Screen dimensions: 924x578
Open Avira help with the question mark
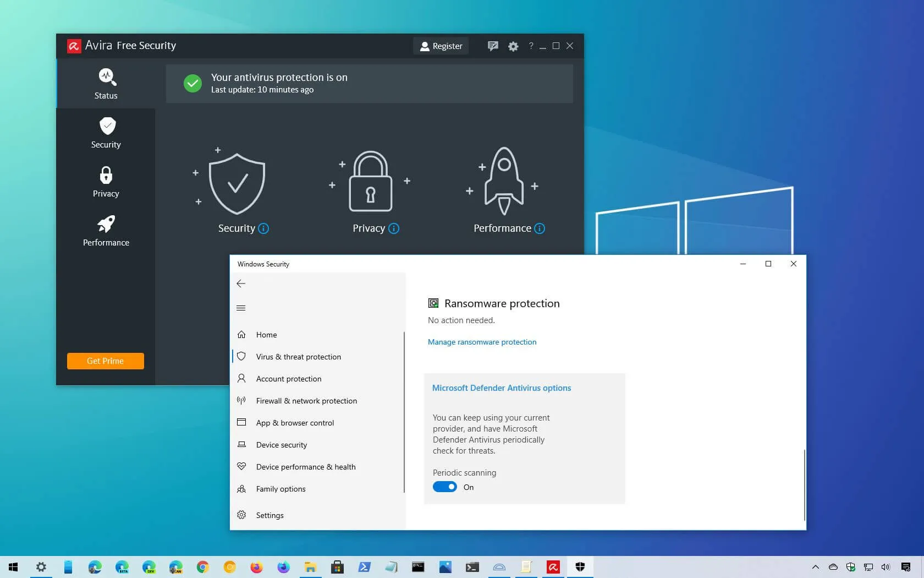530,46
